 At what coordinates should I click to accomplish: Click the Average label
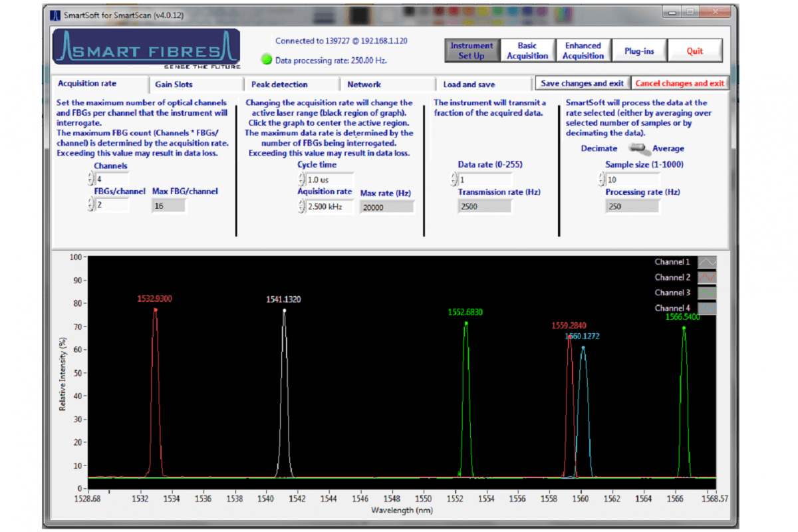[x=668, y=149]
